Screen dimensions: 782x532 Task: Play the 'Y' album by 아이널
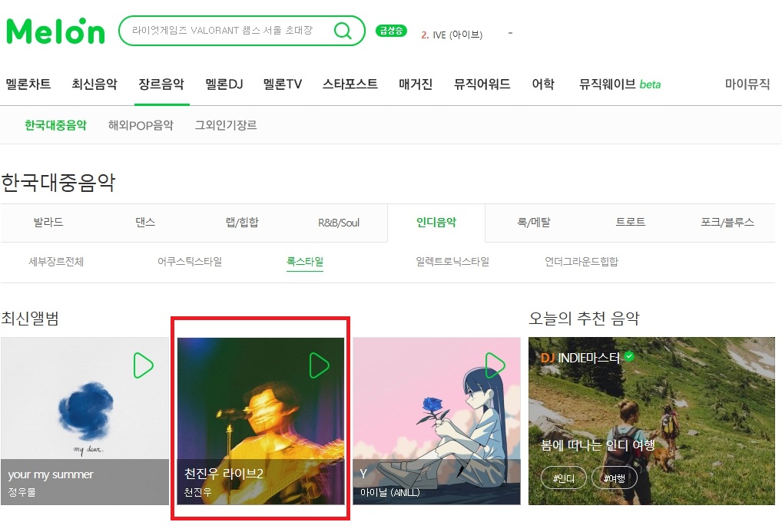495,365
